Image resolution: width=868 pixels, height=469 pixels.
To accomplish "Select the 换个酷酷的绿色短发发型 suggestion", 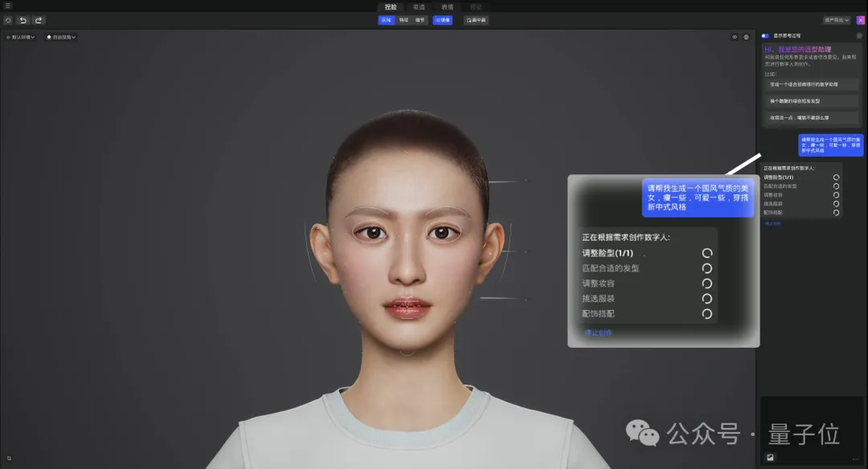I will [x=811, y=101].
